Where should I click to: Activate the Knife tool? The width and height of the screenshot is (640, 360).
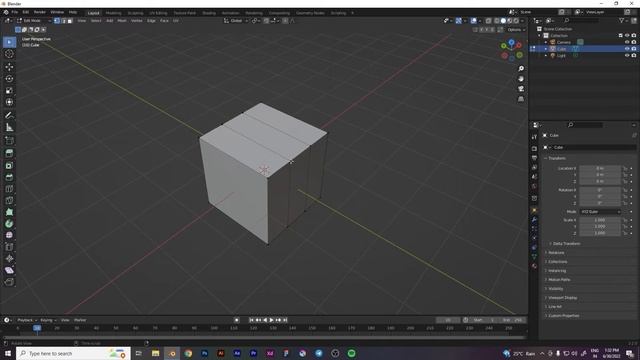tap(9, 200)
